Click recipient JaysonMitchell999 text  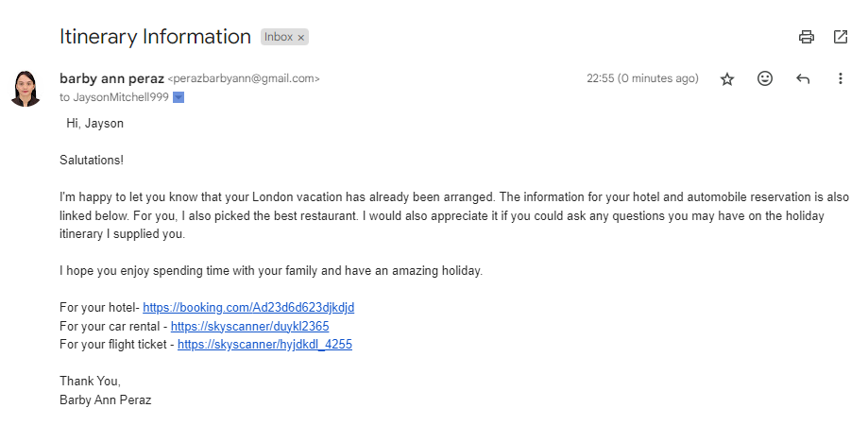click(x=121, y=97)
